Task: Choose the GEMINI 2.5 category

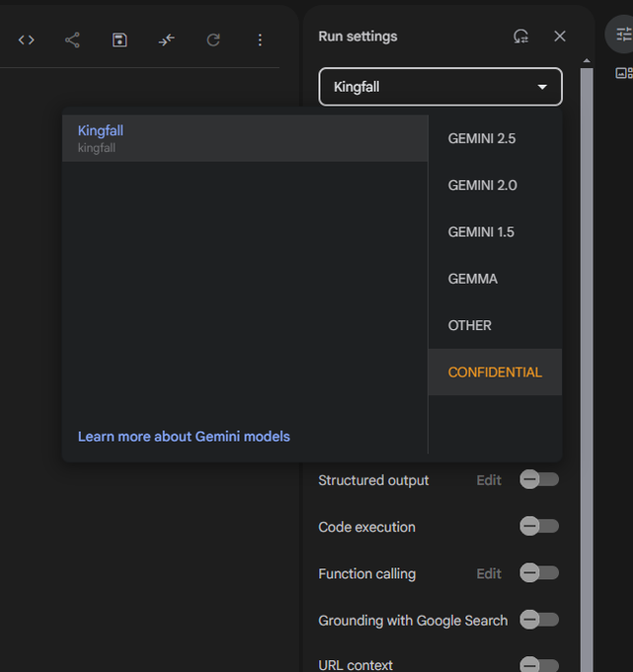Action: tap(495, 138)
